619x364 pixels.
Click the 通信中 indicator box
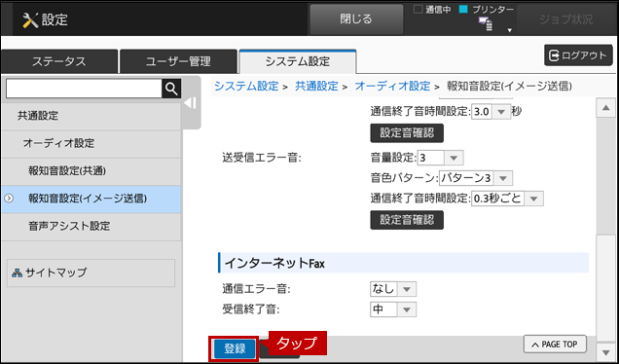click(x=418, y=10)
